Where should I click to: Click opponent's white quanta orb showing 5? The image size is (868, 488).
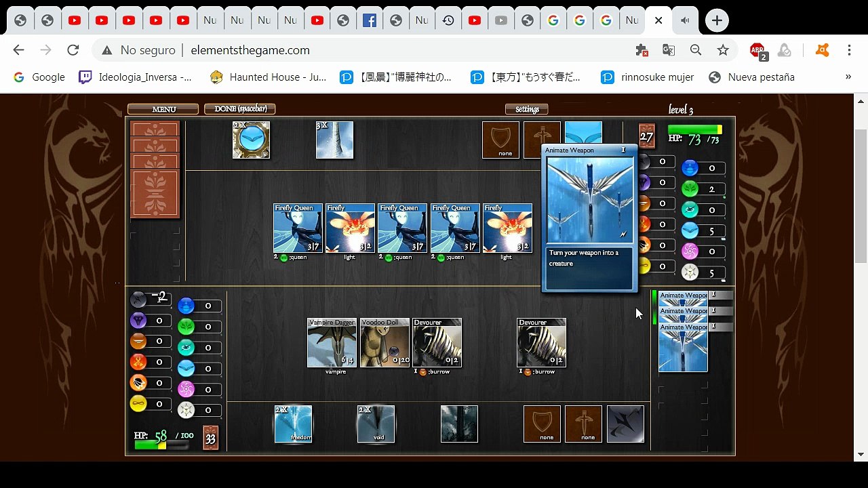tap(690, 272)
